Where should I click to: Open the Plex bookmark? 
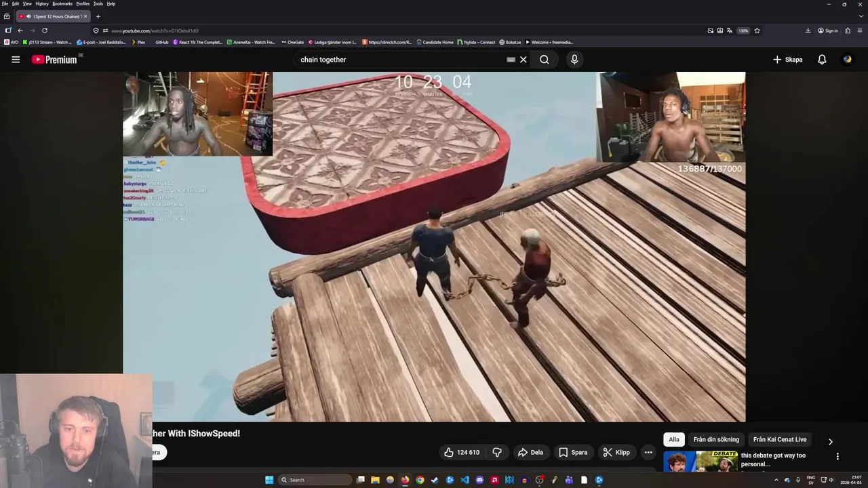(138, 42)
